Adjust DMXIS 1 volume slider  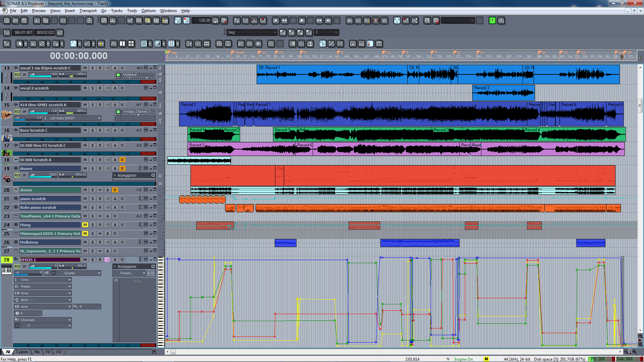43,266
